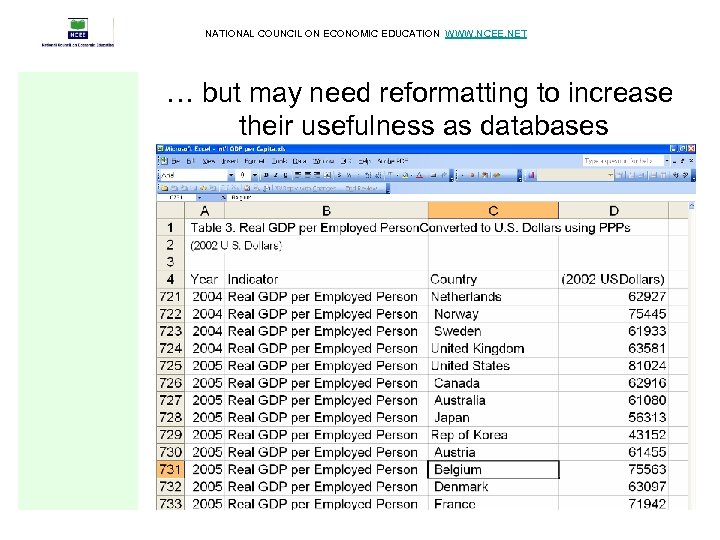720x540 pixels.
Task: Click the Select All corner box
Action: click(170, 211)
